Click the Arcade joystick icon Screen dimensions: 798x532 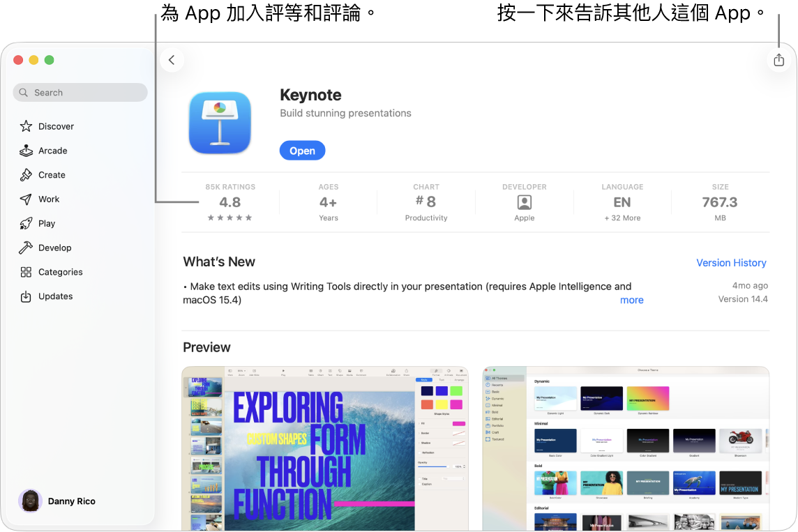26,151
